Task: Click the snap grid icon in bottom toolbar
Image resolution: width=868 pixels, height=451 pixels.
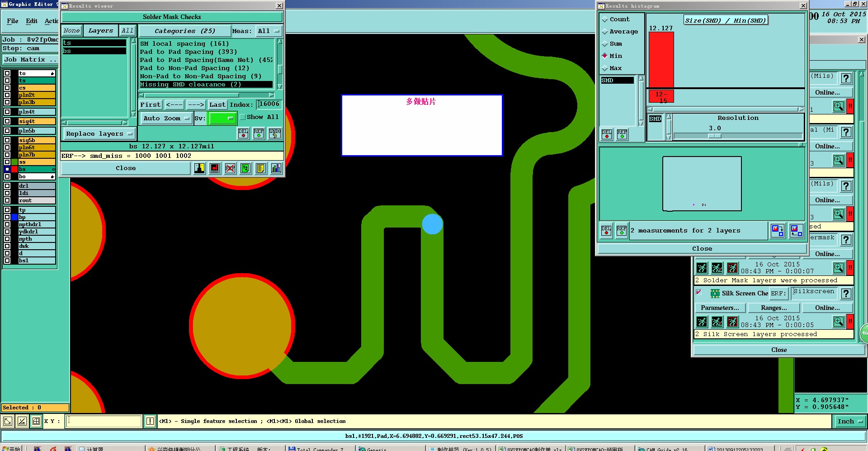Action: click(36, 421)
